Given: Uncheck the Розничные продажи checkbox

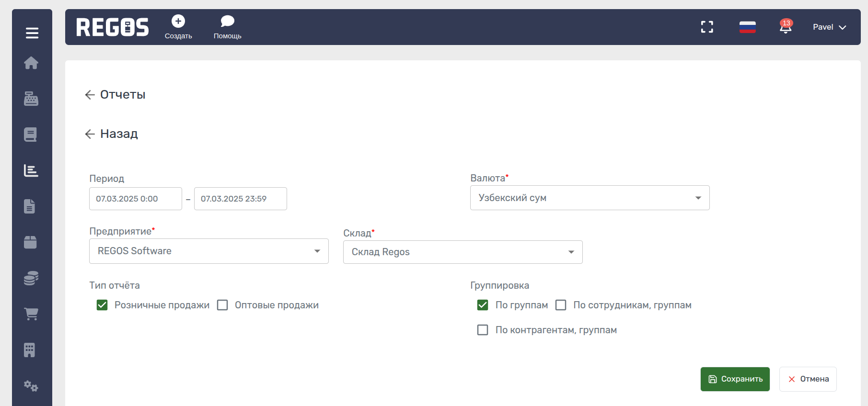Looking at the screenshot, I should pyautogui.click(x=102, y=305).
